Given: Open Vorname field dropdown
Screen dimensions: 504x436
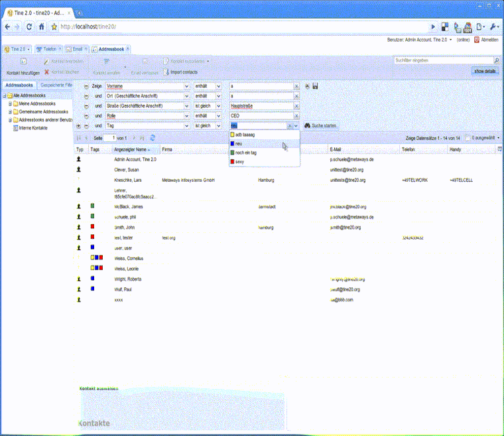Looking at the screenshot, I should pyautogui.click(x=187, y=86).
